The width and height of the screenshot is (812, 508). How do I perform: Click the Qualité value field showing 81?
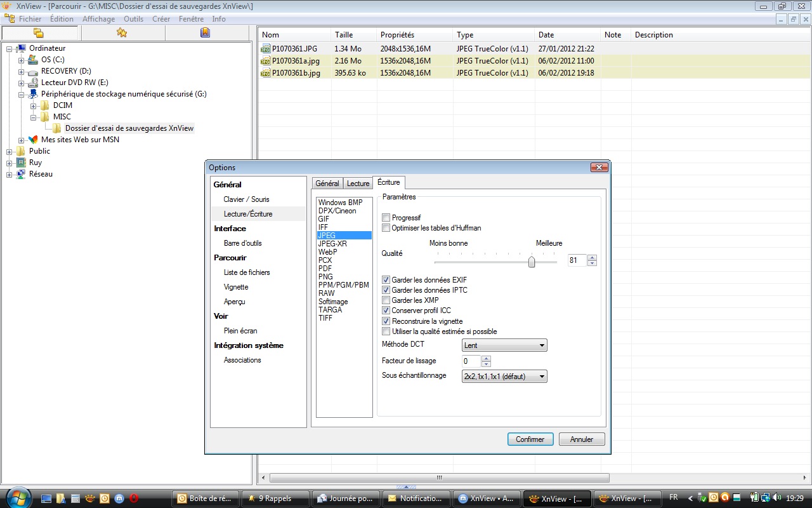pos(577,260)
